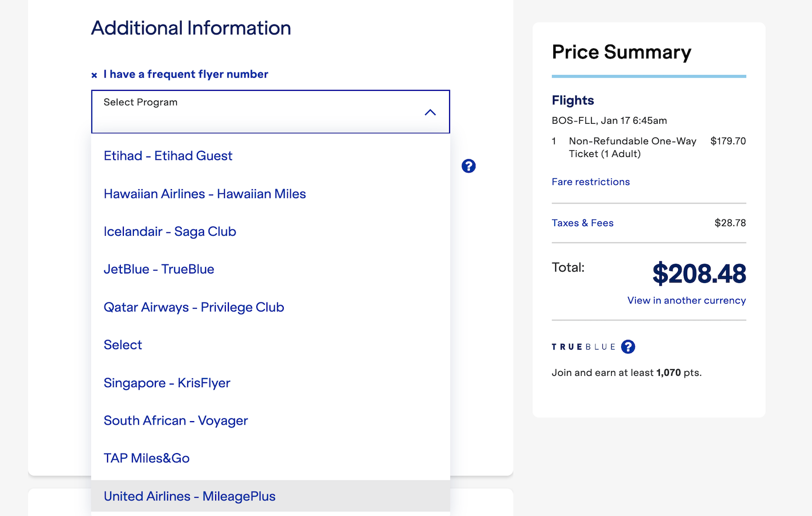Click the blank 'Select' option in list
Image resolution: width=812 pixels, height=516 pixels.
[123, 345]
